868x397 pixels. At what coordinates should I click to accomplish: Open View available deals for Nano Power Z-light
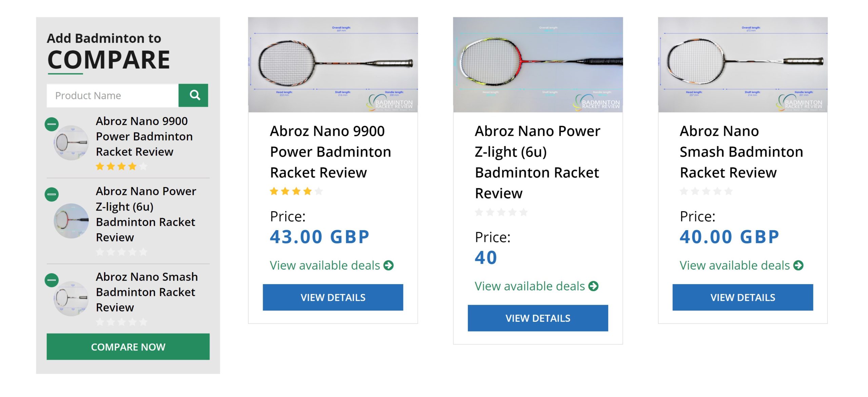coord(529,286)
